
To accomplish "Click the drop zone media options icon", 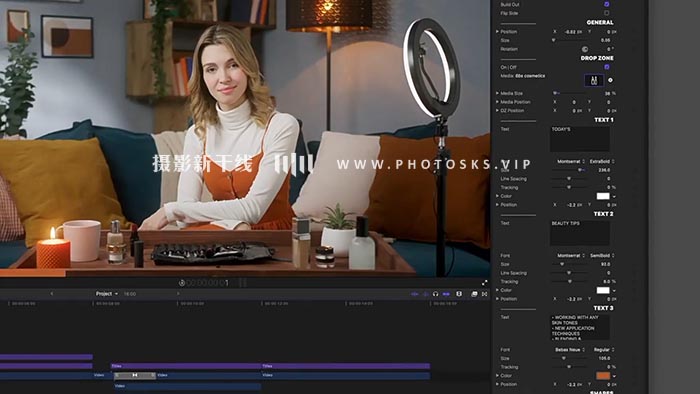I will pyautogui.click(x=610, y=80).
